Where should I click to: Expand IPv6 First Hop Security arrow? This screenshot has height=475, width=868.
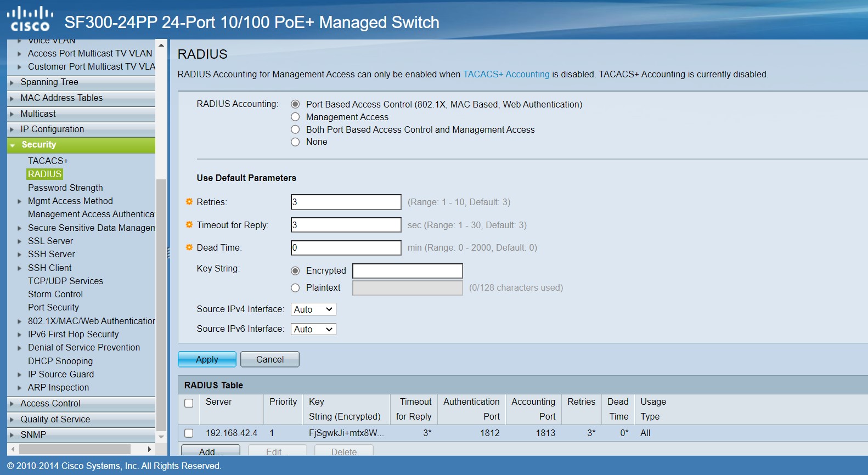pos(19,335)
